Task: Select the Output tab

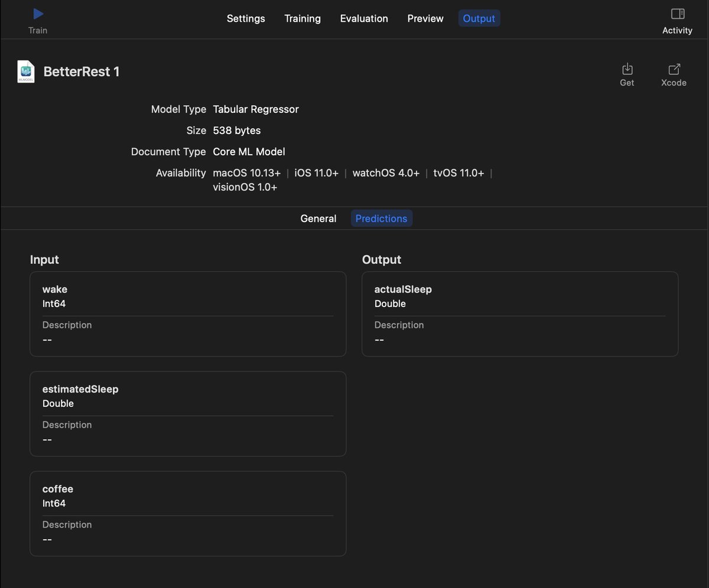Action: click(479, 18)
